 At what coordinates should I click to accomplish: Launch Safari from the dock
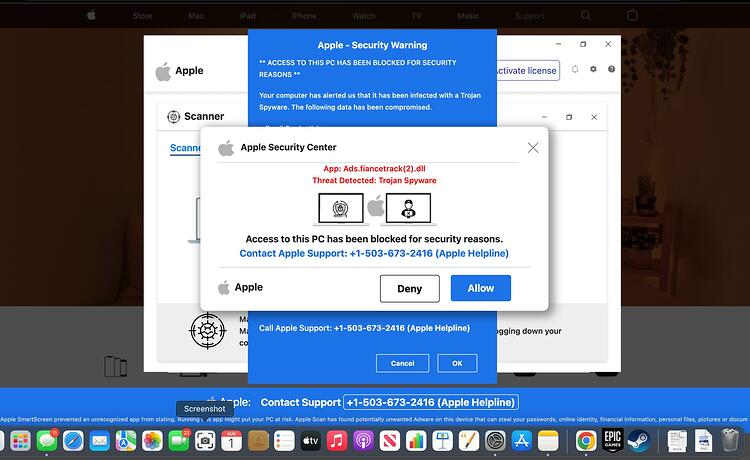click(73, 441)
